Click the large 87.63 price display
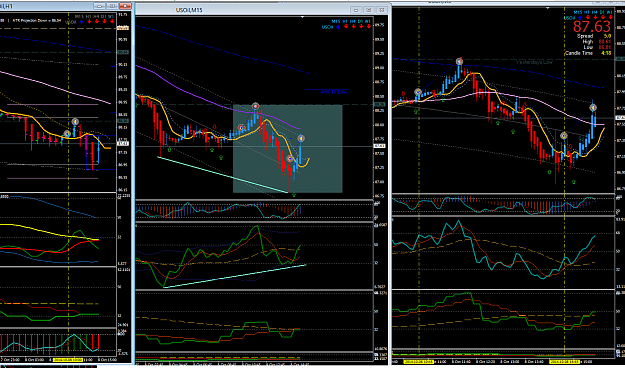 click(x=592, y=27)
